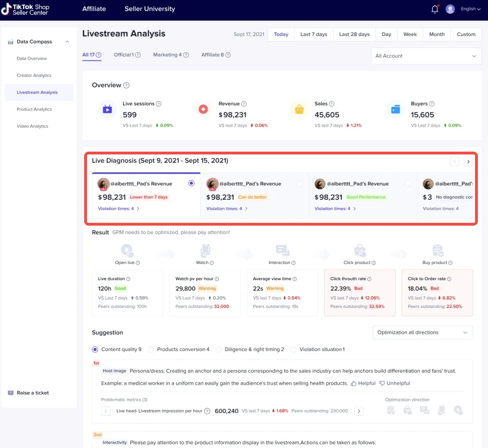Screen dimensions: 488x448
Task: Collapse the Data Compass sidebar section
Action: [x=67, y=42]
